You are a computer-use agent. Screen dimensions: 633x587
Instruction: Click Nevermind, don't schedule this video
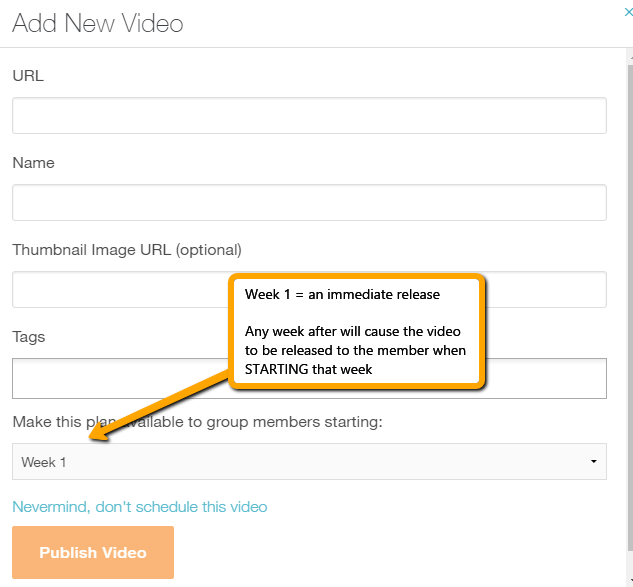(140, 507)
